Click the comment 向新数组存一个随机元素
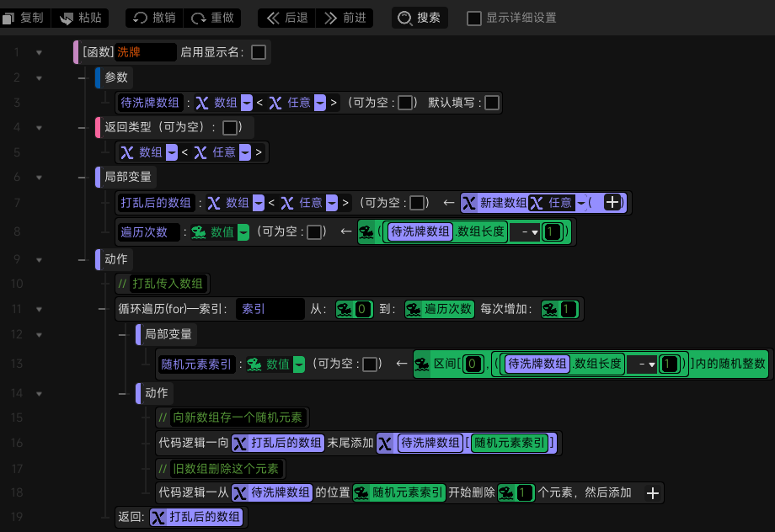This screenshot has width=775, height=532. [238, 418]
